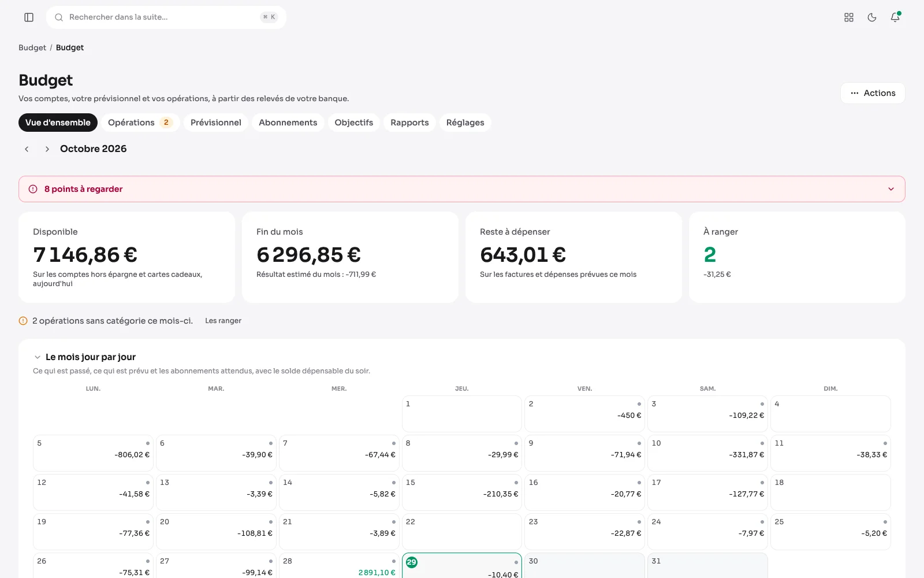Expand the 8 points à regarder banner

(x=462, y=189)
